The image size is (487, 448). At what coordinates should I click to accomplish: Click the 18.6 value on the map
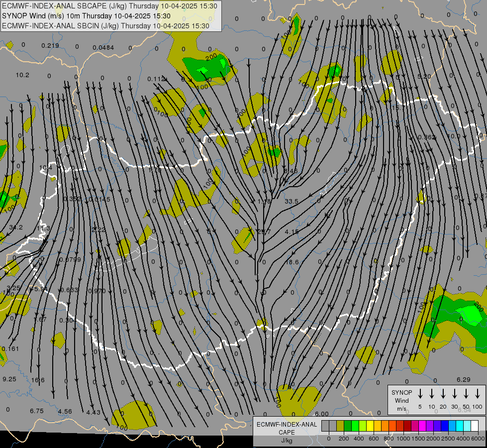pyautogui.click(x=292, y=262)
